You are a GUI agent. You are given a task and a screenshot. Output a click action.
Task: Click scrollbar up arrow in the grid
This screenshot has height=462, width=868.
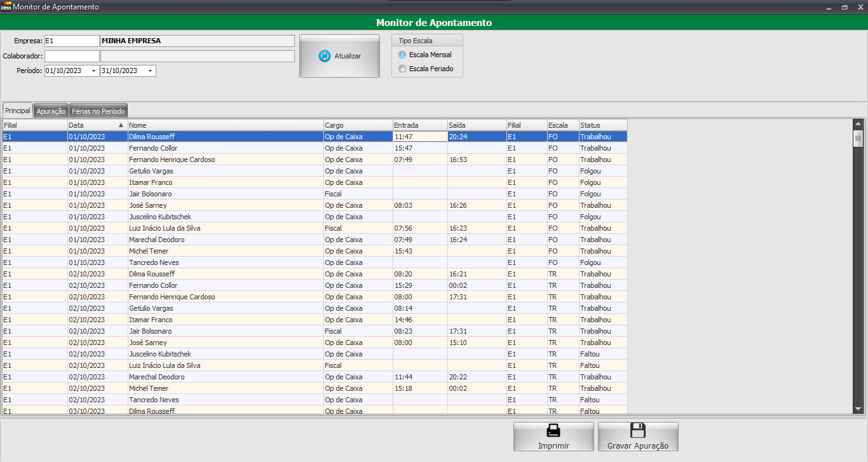[858, 124]
